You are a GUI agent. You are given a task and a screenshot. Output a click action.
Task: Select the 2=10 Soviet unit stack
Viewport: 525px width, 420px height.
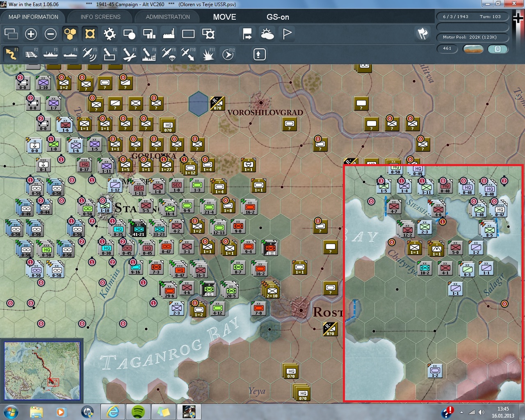(x=272, y=290)
